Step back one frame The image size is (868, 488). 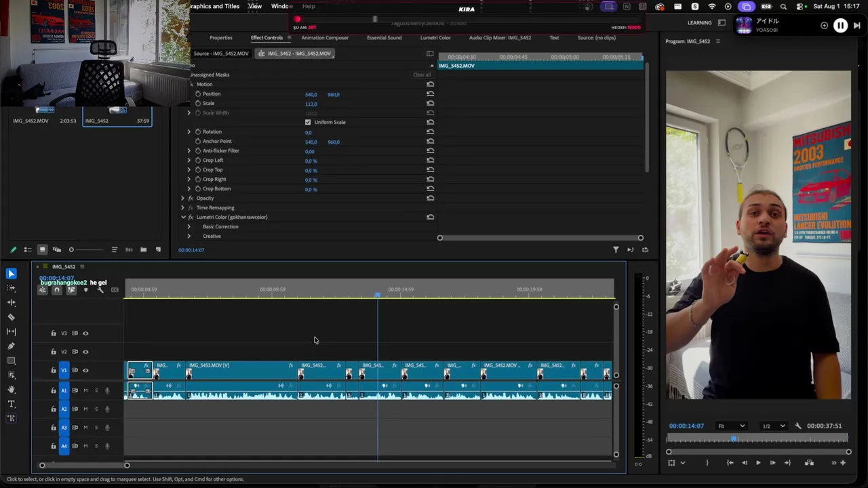[x=744, y=463]
